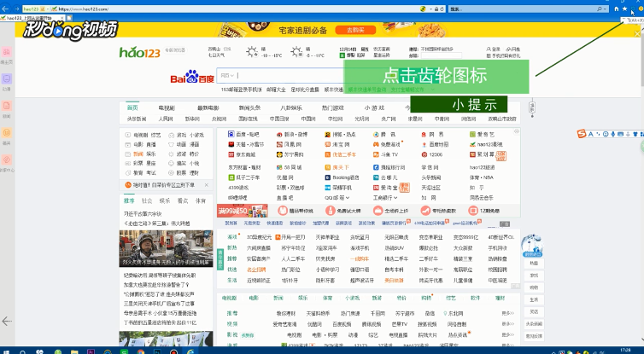Open the 中国日报 link

(x=279, y=119)
